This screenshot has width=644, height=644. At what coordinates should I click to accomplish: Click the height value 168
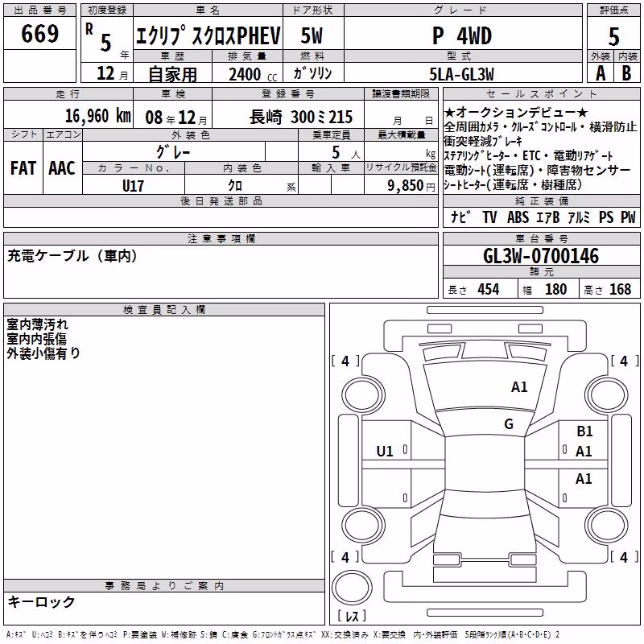click(x=620, y=289)
